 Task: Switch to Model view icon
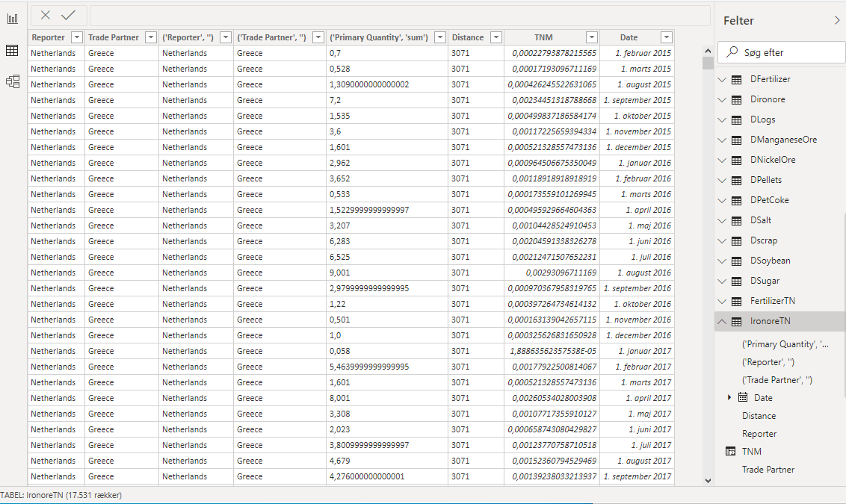pos(13,81)
